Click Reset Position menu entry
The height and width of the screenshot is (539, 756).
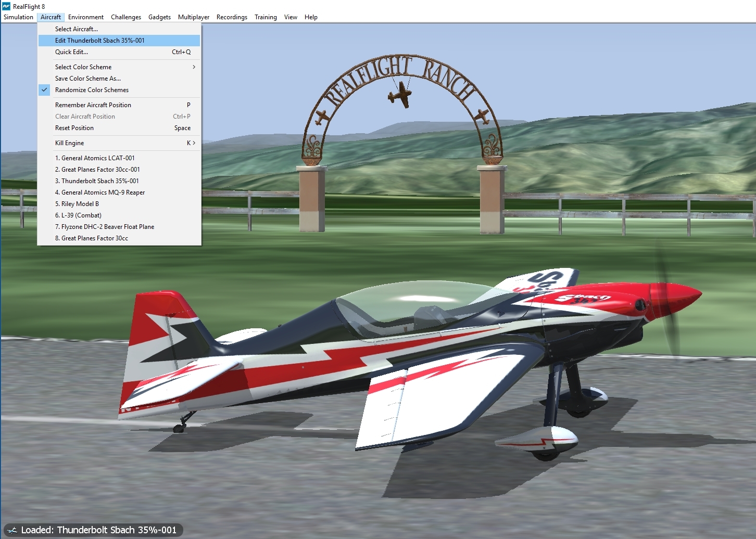[119, 128]
